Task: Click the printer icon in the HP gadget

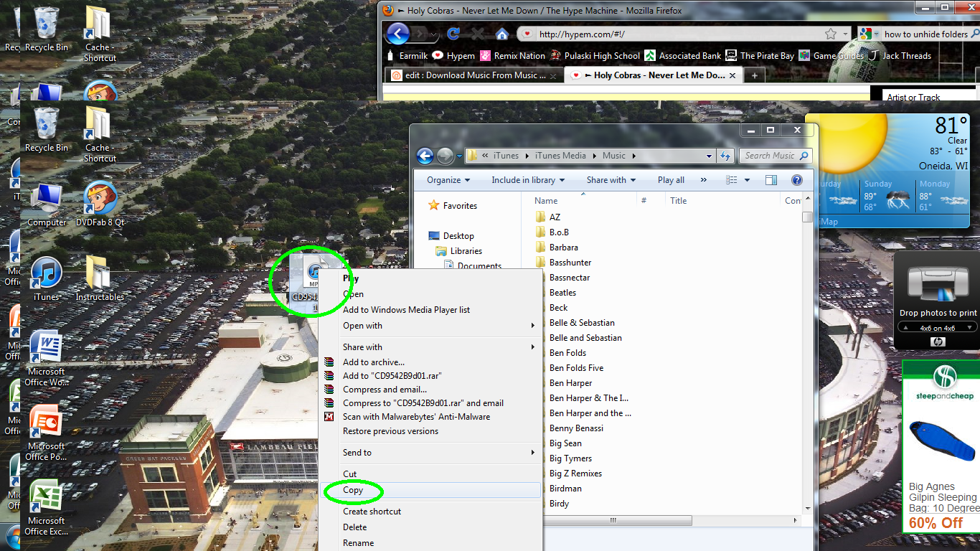Action: [938, 284]
